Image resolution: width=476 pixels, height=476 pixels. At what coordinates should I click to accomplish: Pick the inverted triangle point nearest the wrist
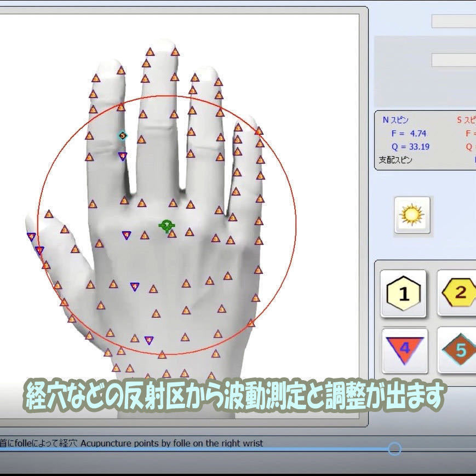point(149,340)
